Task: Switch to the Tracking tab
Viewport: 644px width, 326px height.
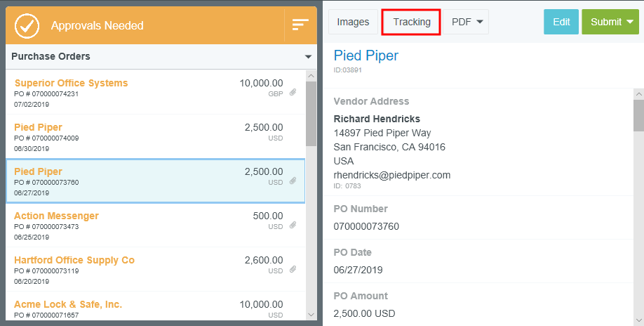Action: coord(412,22)
